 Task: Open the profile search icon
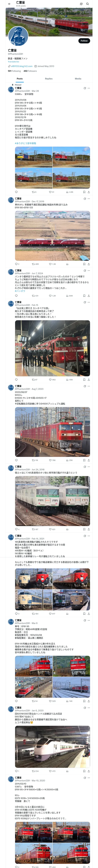click(88, 4)
